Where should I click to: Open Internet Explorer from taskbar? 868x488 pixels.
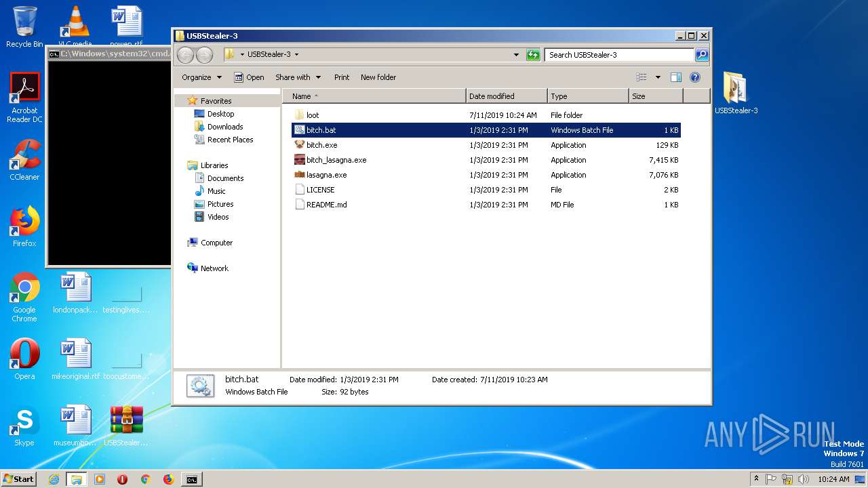(54, 479)
